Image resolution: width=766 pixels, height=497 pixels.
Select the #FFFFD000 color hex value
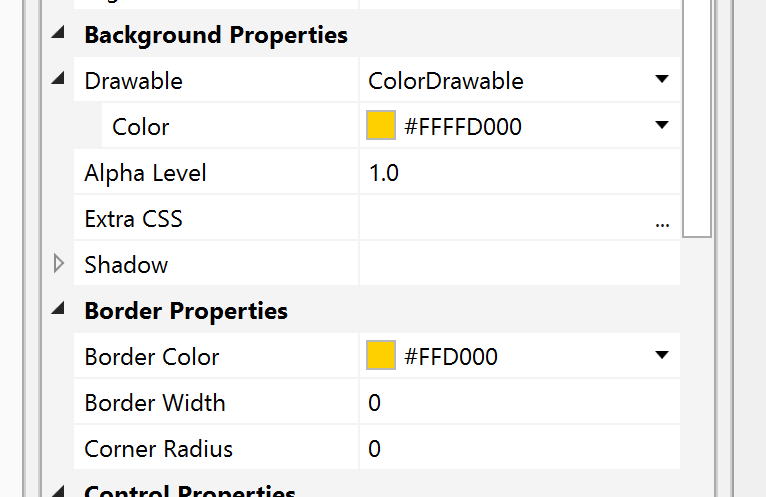pyautogui.click(x=462, y=127)
